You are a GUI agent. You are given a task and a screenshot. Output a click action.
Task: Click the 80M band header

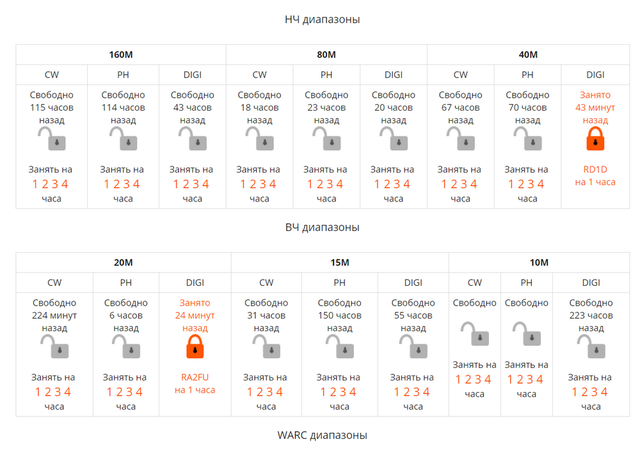(326, 54)
